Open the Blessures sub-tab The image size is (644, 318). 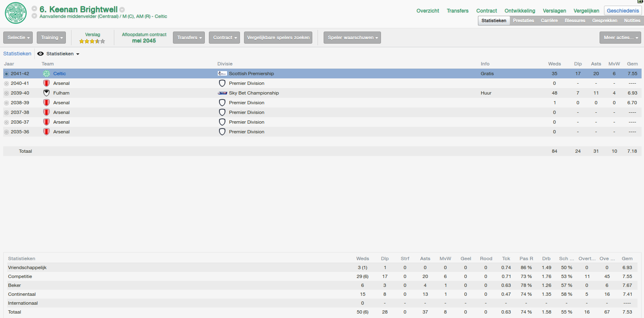(575, 21)
